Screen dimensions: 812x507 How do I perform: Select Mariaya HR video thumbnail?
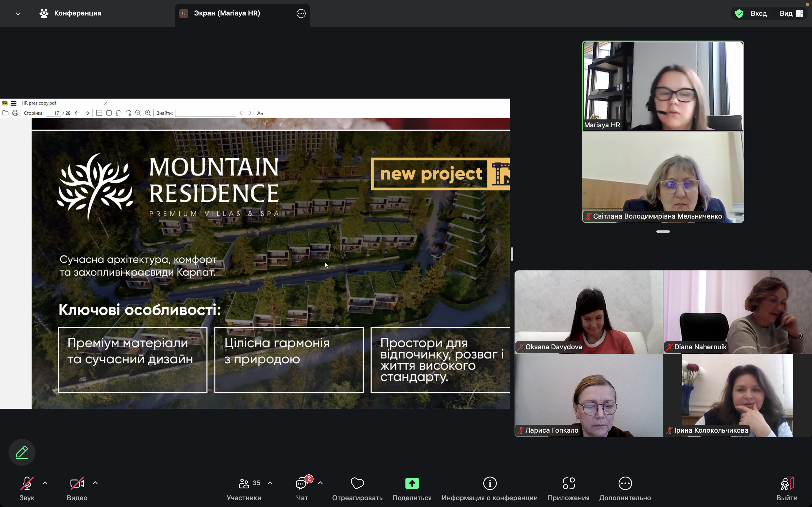[663, 86]
